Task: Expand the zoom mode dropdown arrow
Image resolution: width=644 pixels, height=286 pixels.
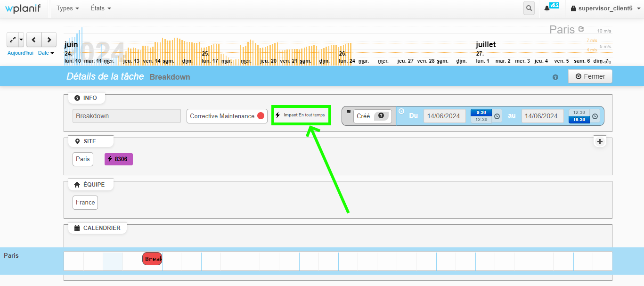Action: pyautogui.click(x=21, y=40)
